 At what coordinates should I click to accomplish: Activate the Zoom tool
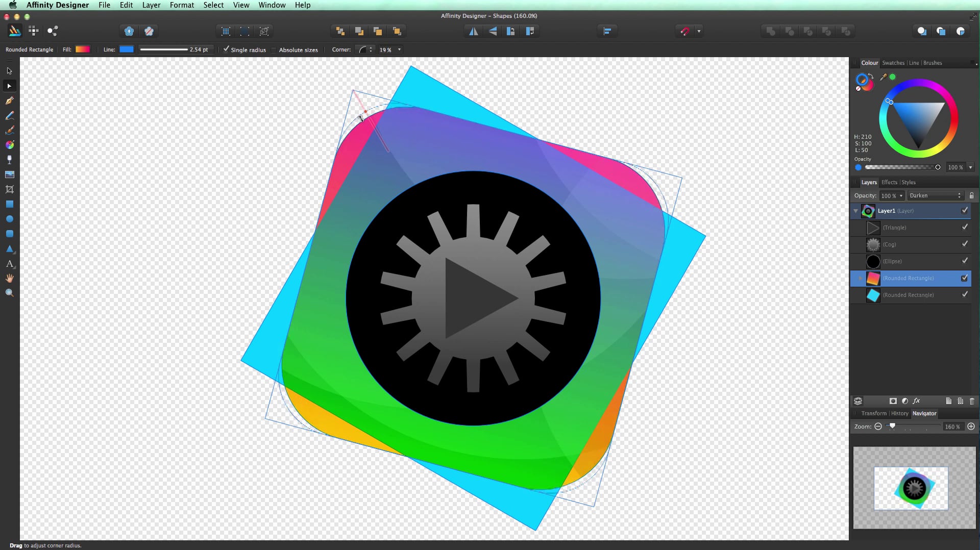click(9, 292)
